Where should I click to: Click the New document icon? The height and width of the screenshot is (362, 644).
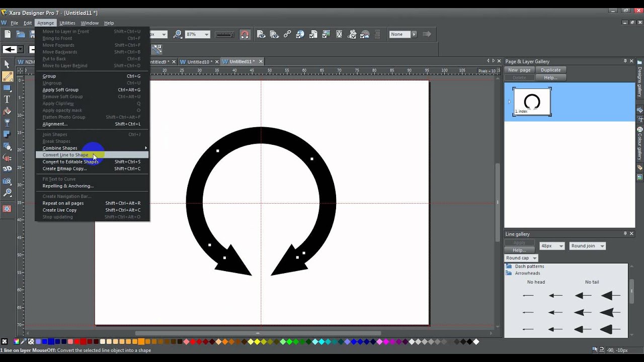8,34
